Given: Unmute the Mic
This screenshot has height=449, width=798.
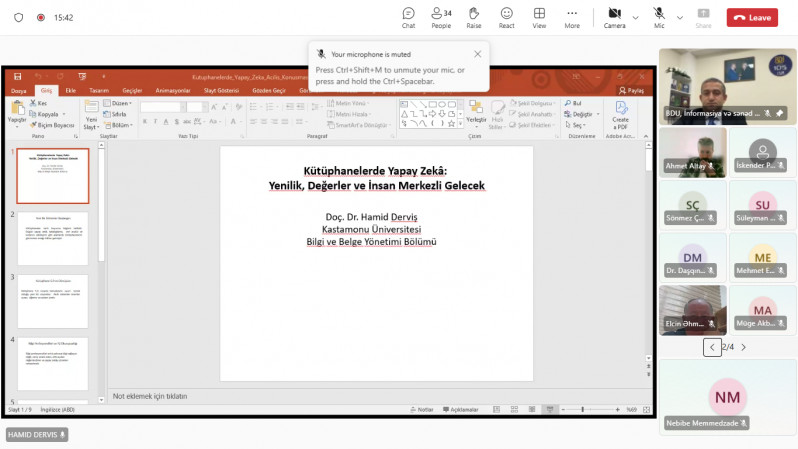Looking at the screenshot, I should tap(659, 16).
